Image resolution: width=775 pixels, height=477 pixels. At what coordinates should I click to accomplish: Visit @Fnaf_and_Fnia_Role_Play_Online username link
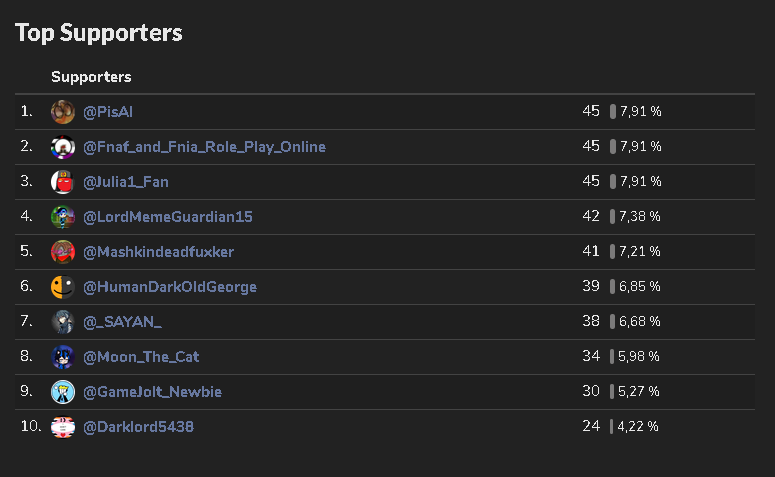point(204,147)
